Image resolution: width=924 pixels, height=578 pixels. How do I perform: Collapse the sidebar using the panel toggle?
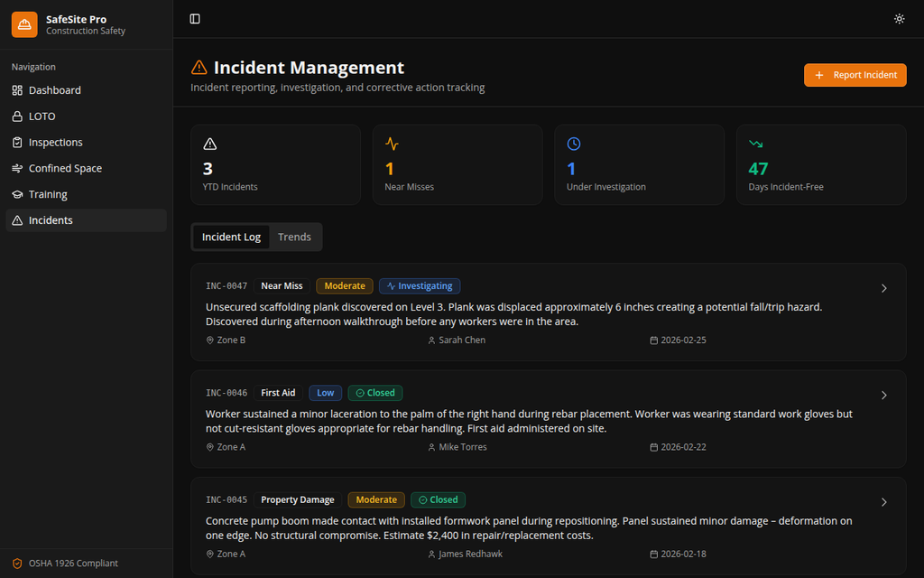(x=194, y=18)
